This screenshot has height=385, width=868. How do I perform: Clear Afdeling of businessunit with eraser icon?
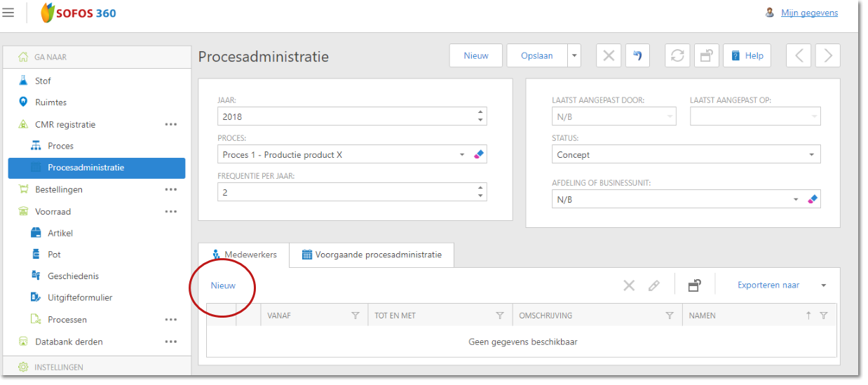coord(813,199)
